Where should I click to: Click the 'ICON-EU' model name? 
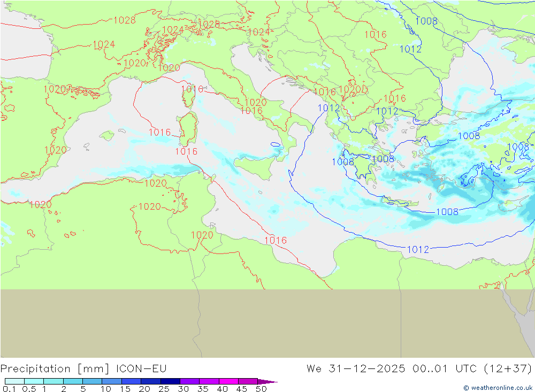coord(141,369)
